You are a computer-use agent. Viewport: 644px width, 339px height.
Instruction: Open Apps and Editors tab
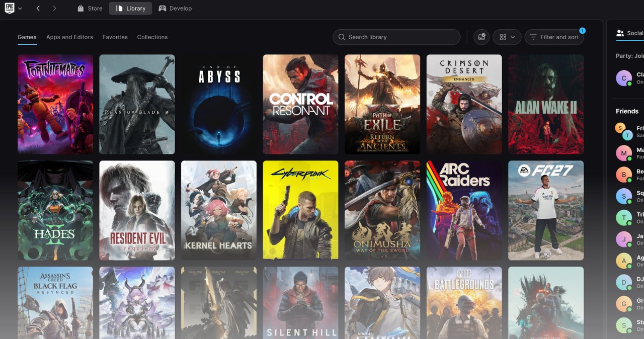coord(69,37)
